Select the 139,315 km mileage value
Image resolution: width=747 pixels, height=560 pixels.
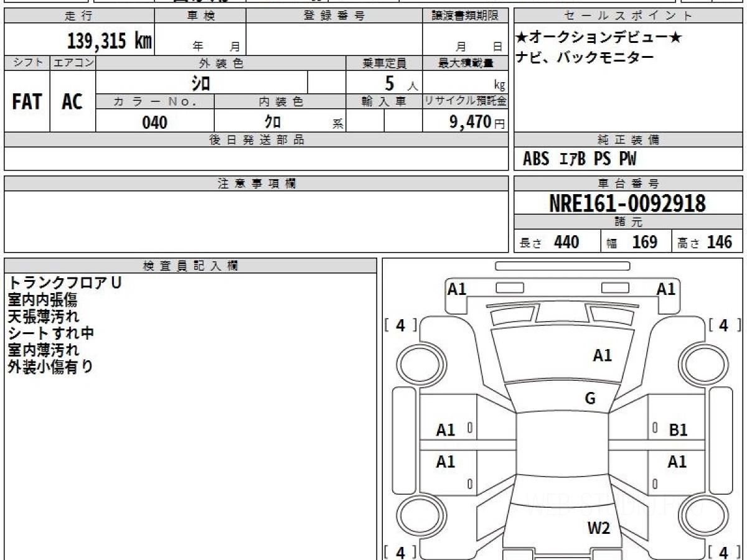[x=110, y=41]
